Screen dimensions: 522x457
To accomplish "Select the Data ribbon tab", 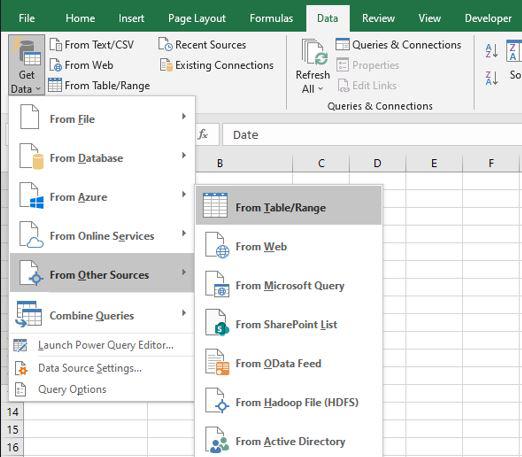I will (x=328, y=18).
